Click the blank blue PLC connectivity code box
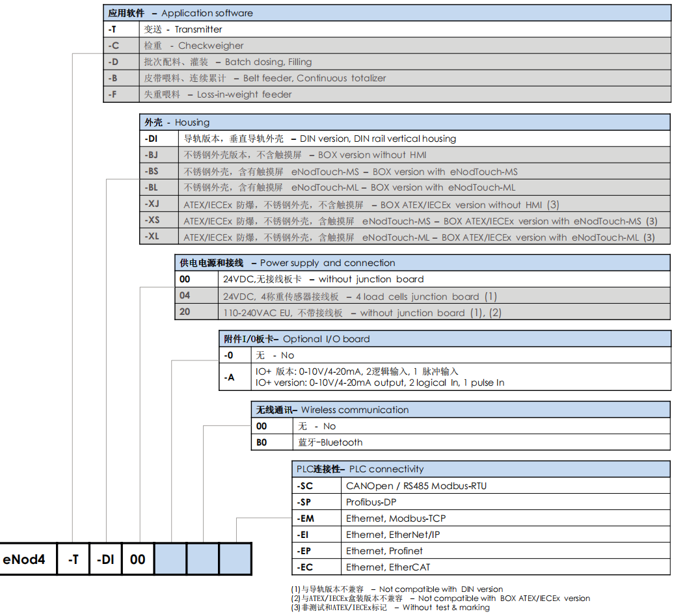The width and height of the screenshot is (685, 616). pos(235,559)
